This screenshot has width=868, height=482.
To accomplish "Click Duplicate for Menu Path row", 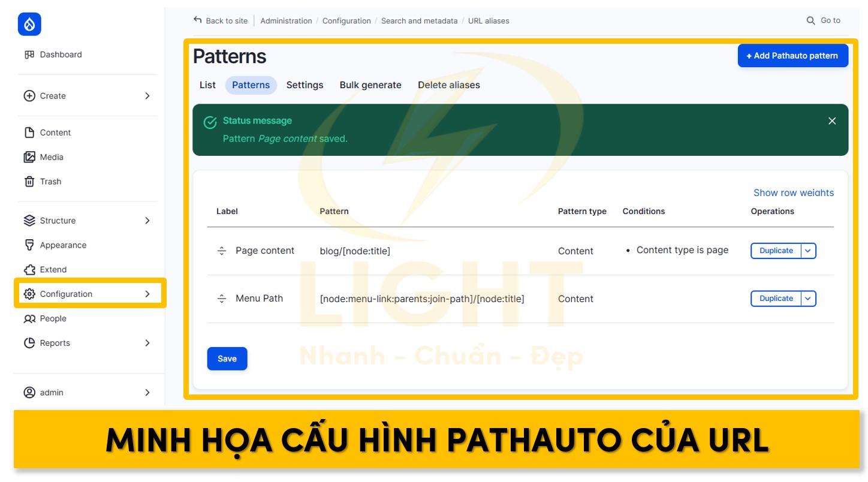I will pos(776,299).
